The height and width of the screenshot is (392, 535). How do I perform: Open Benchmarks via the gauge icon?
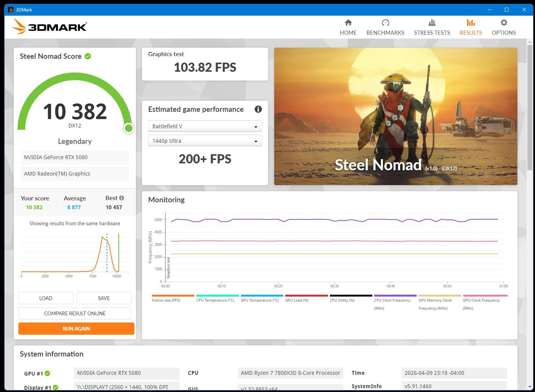click(x=385, y=23)
